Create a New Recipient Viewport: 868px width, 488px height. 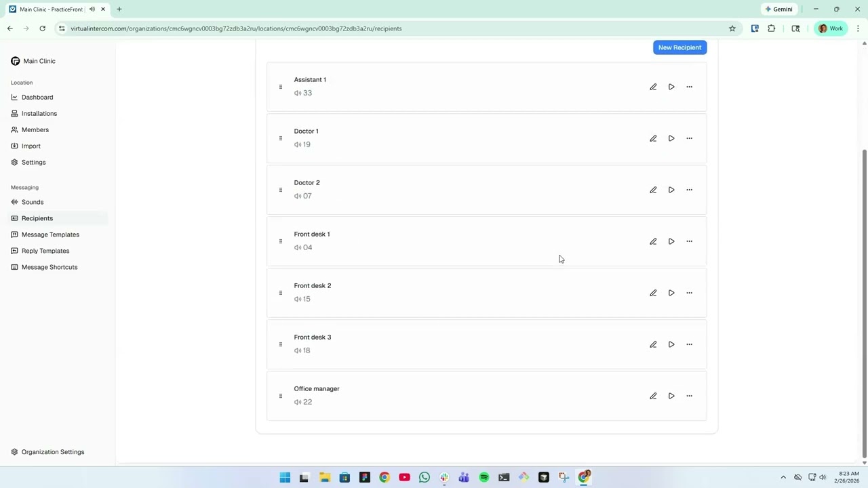(679, 47)
